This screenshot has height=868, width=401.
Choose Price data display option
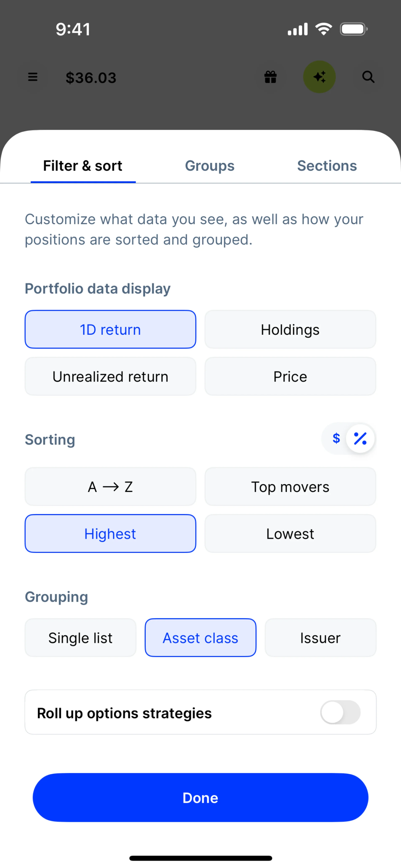[x=290, y=376]
